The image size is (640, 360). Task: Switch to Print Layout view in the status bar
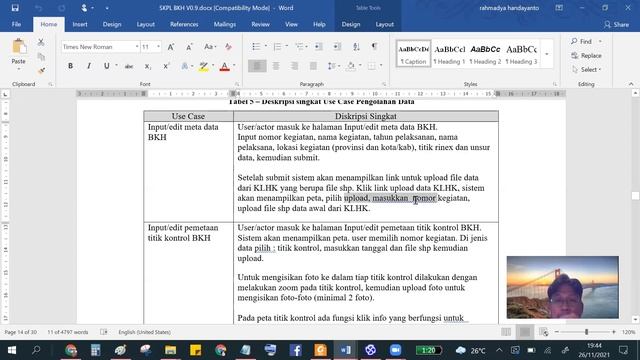[525, 332]
